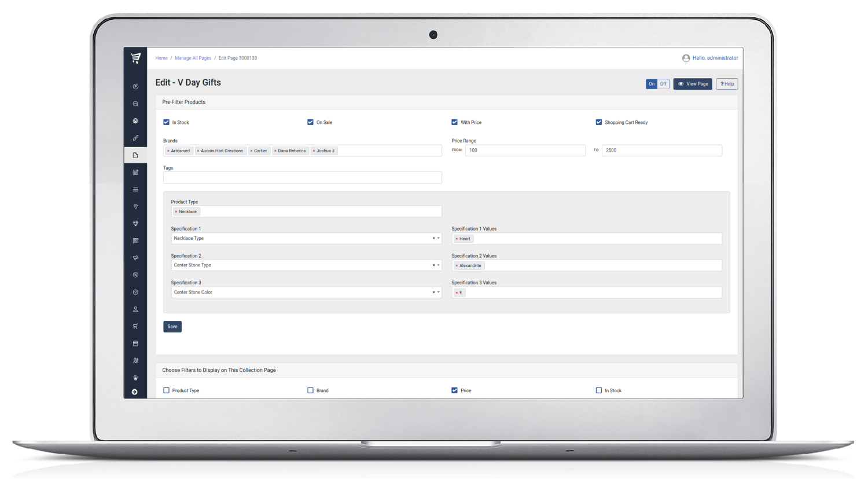Remove the Necklace product type tag
The image size is (868, 479).
176,212
